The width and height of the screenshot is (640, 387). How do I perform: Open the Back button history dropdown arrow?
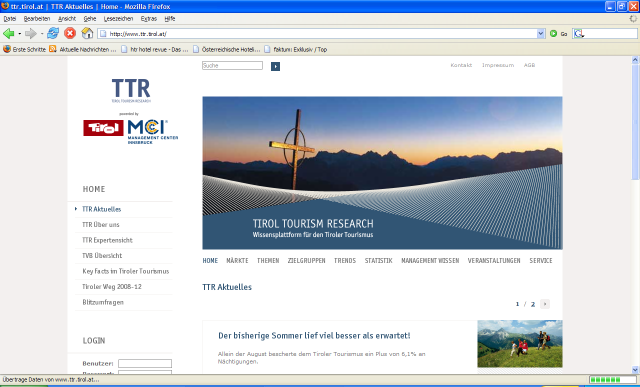(19, 34)
